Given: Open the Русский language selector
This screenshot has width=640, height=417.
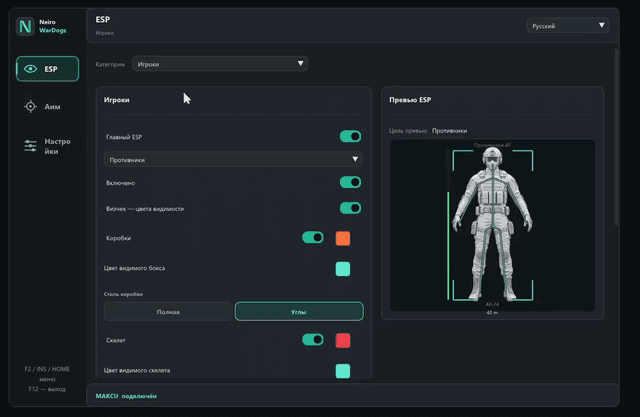Looking at the screenshot, I should coord(568,26).
